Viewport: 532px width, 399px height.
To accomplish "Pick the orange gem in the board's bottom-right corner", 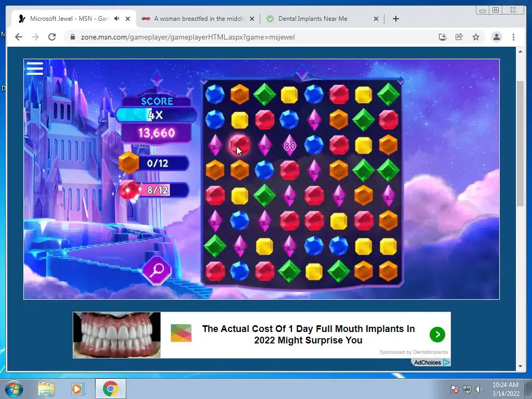I will coord(388,271).
